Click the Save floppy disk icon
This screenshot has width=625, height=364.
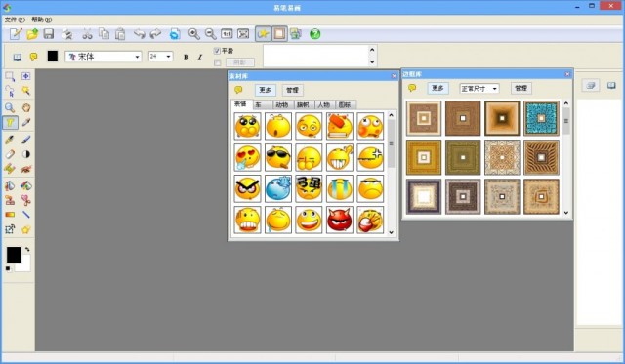[49, 34]
